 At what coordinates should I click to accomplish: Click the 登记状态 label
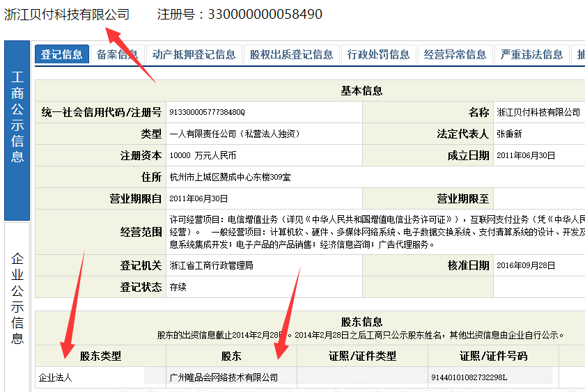coord(141,287)
